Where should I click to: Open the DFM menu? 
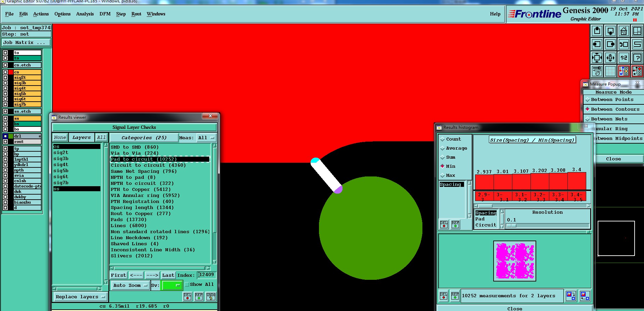[x=105, y=14]
